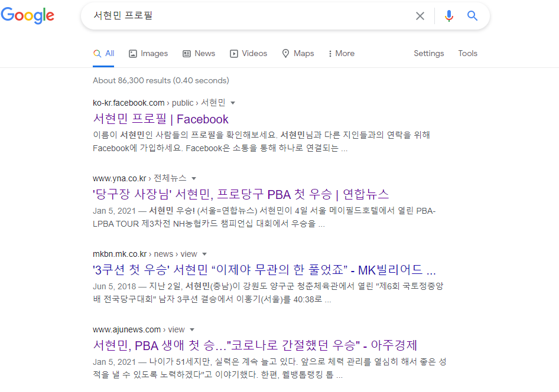Switch to the Images tab
Viewport: 559px width, 392px height.
coord(148,53)
